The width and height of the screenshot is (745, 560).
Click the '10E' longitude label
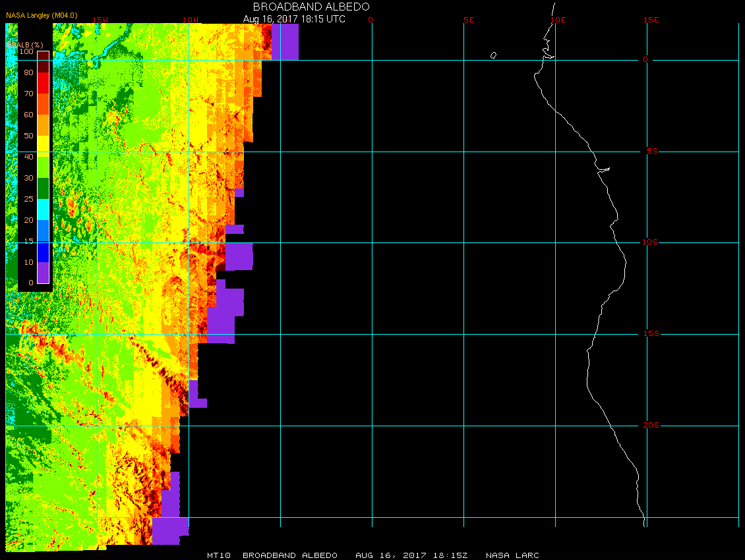click(x=558, y=20)
